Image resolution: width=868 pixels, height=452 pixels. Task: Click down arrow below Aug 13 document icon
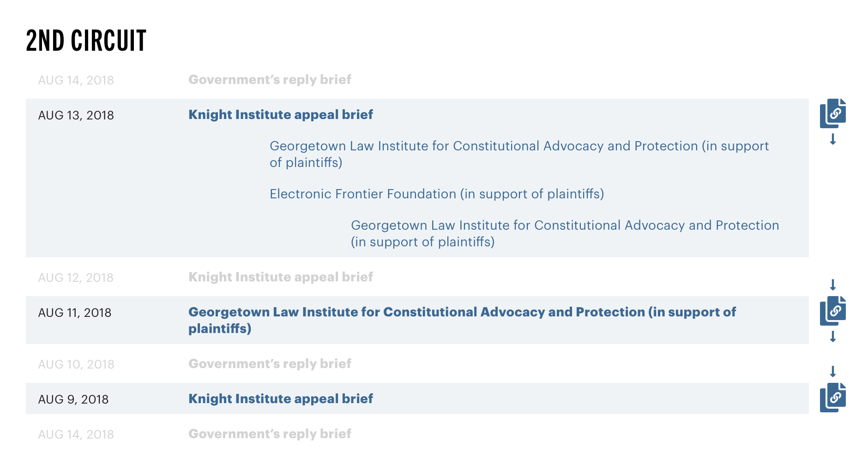point(833,139)
